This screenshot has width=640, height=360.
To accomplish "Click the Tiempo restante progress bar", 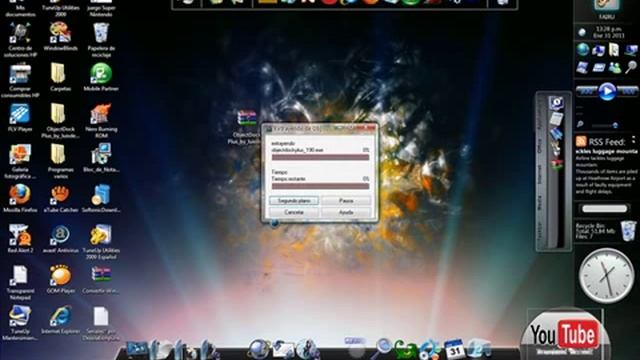I will point(320,186).
